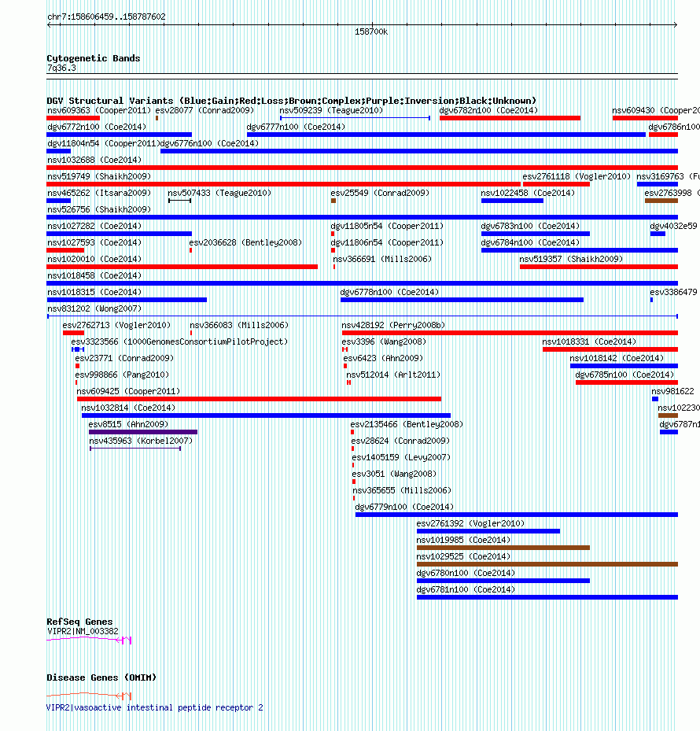Open nsv435963 (Korbel2007) variant
Viewport: 700px width, 731px height.
point(141,441)
